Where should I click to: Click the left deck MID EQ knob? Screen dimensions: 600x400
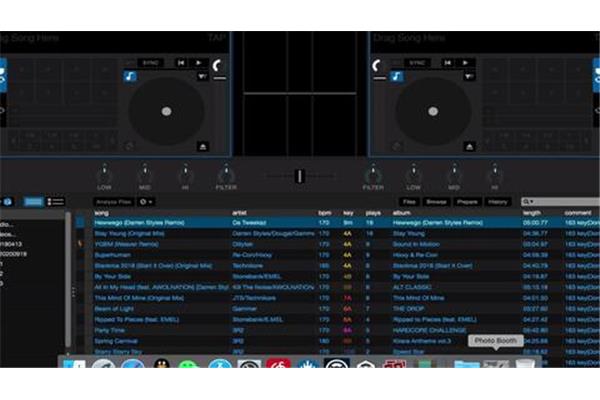click(x=145, y=174)
